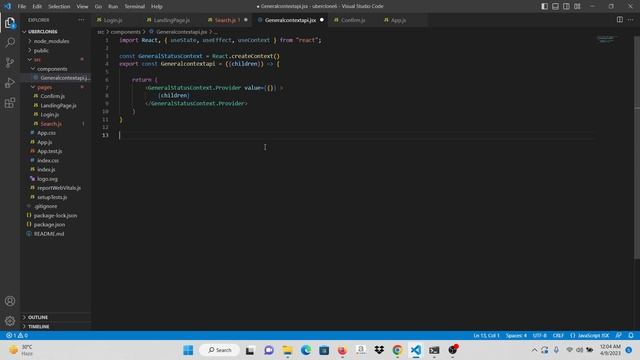The height and width of the screenshot is (360, 640).
Task: Click the editor minimap preview
Action: click(x=606, y=39)
